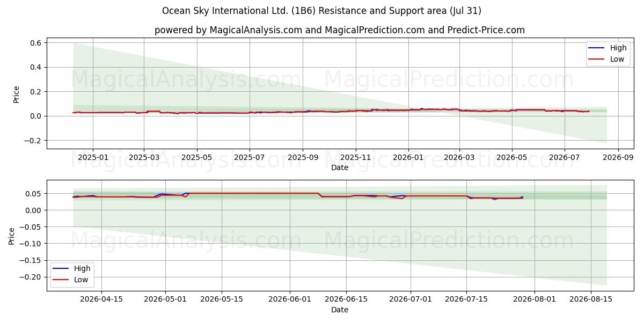Click the '2025-09' tick label
The width and height of the screenshot is (644, 322).
click(x=303, y=157)
